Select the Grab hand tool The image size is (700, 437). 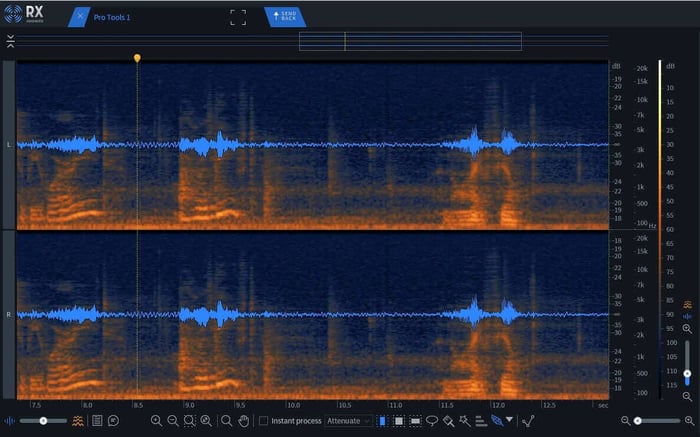243,420
